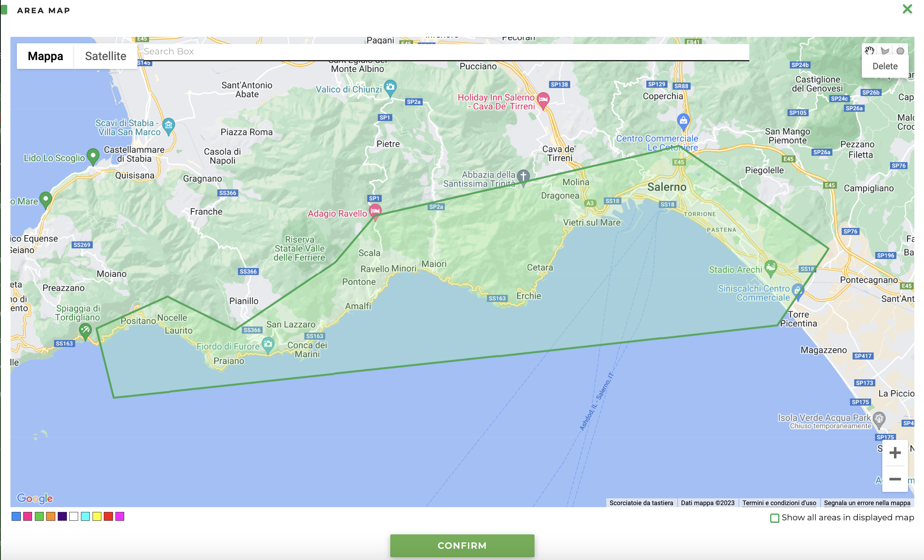Click the Adagio Ravello hotel marker

(x=375, y=211)
